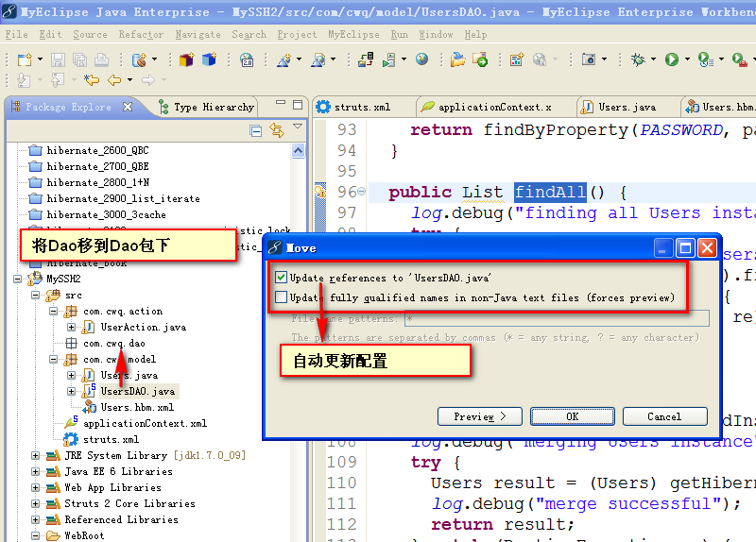Switch to the Type Hierarchy tab
The height and width of the screenshot is (542, 756).
point(207,107)
